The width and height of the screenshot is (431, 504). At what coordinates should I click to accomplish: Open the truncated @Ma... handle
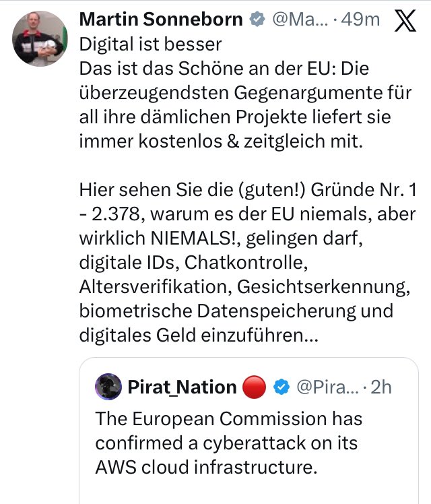tap(298, 20)
